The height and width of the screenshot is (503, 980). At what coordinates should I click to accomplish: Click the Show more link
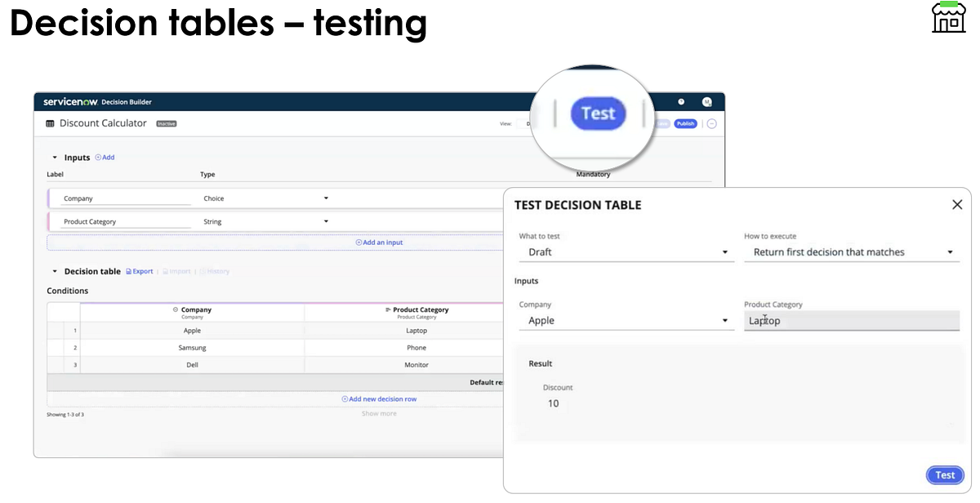[x=380, y=413]
